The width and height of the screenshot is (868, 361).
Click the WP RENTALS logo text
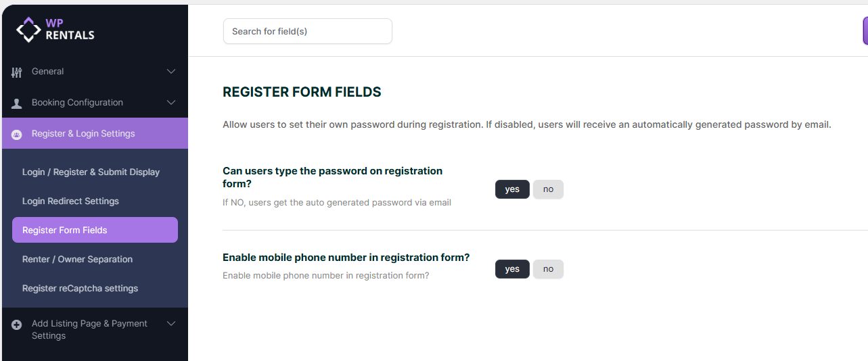point(70,29)
